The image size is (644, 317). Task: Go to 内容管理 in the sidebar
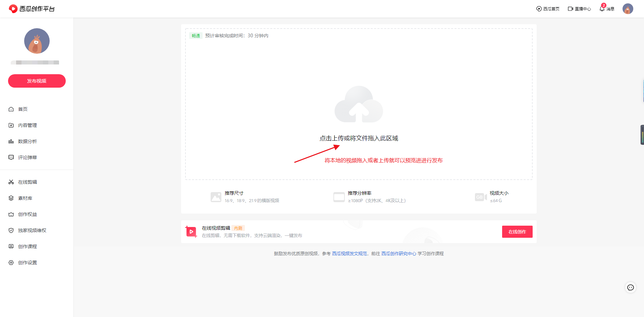(28, 125)
